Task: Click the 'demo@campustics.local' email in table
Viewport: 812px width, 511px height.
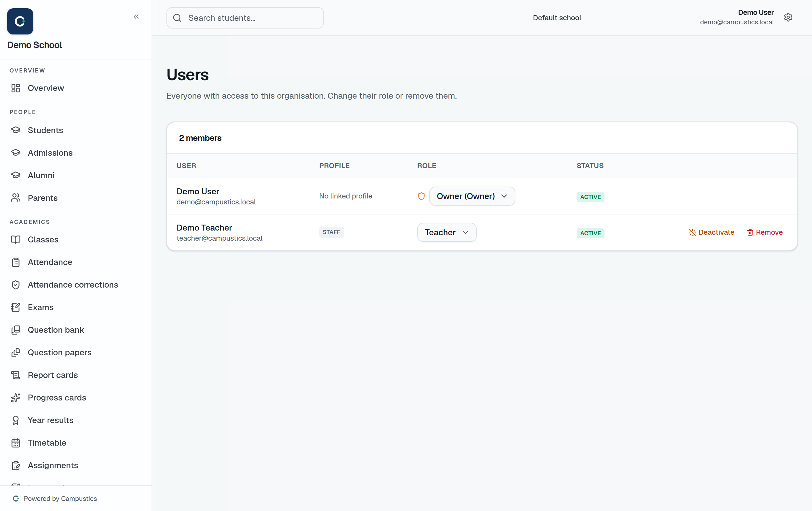Action: tap(216, 202)
